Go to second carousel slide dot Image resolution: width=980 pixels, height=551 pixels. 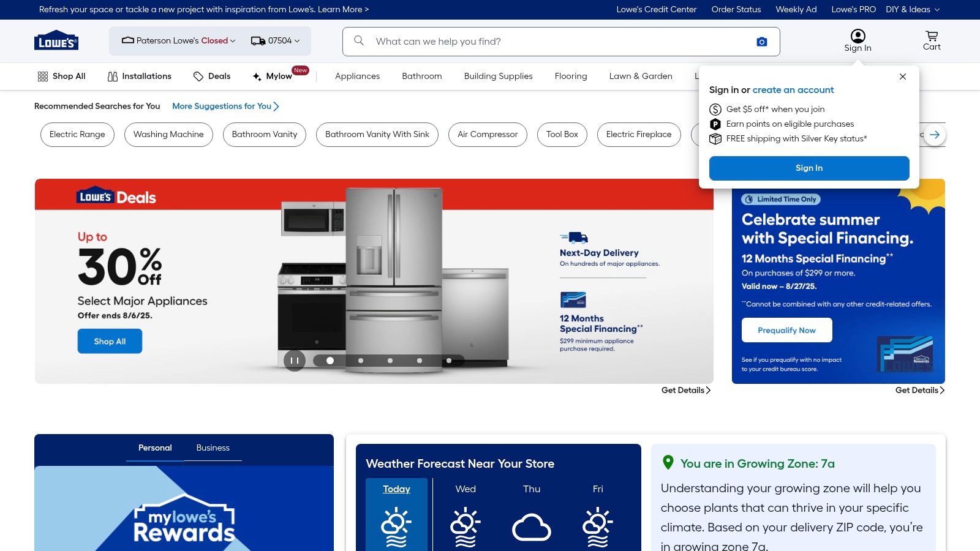(x=360, y=361)
